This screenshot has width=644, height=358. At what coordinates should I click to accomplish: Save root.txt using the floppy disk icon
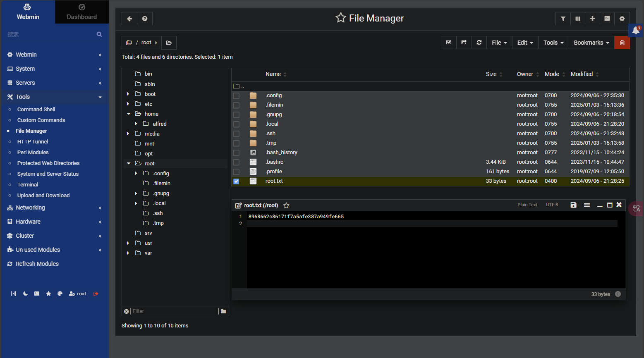pos(573,205)
